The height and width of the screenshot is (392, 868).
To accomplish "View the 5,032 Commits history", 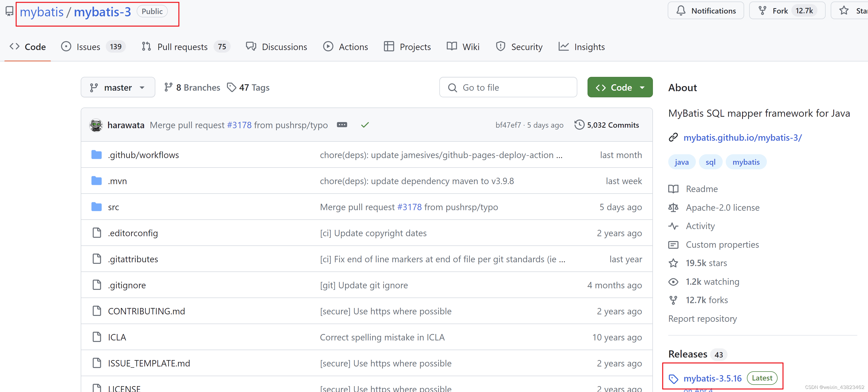I will click(607, 125).
